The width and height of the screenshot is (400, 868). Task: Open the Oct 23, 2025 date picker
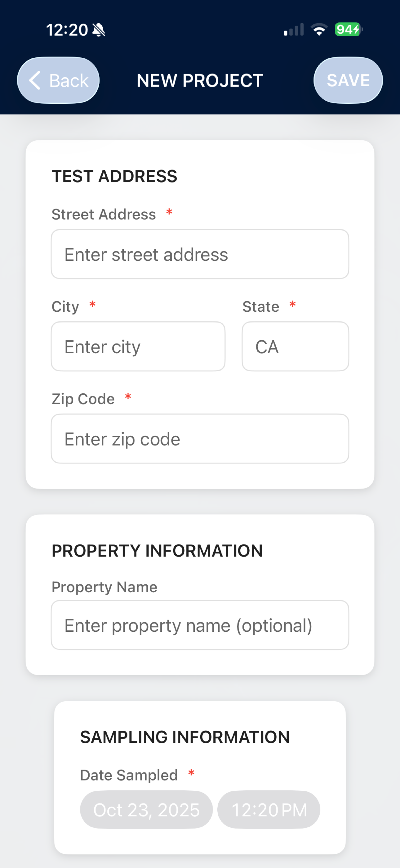point(146,810)
